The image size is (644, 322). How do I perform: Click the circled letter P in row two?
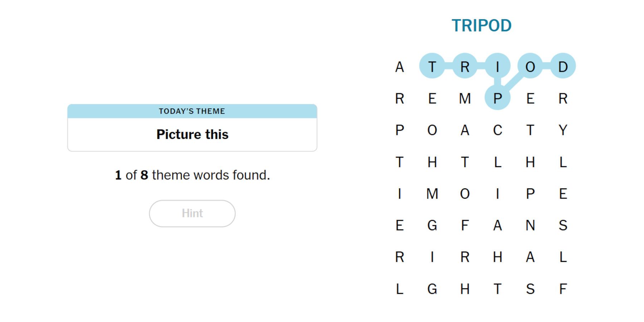pyautogui.click(x=498, y=98)
